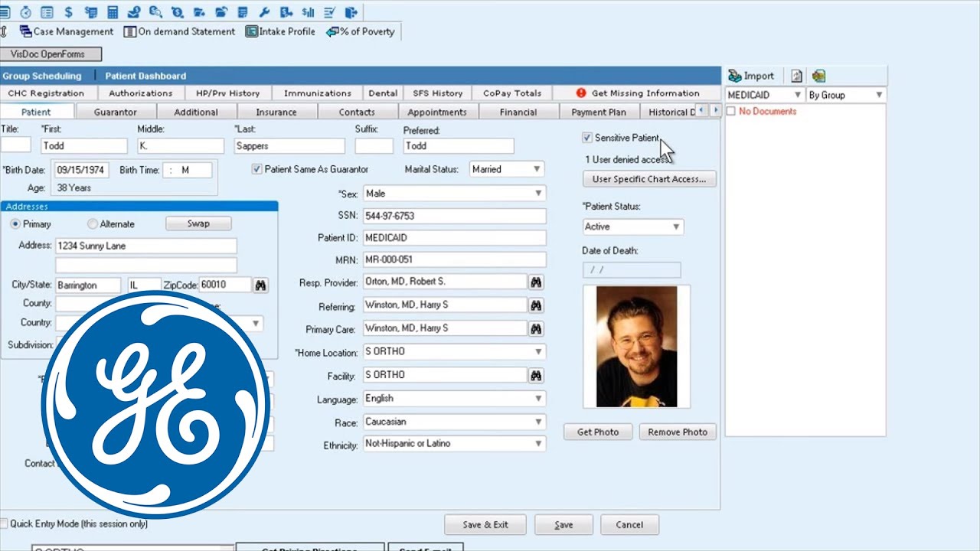The width and height of the screenshot is (980, 551).
Task: Open the Intake Profile toolbar item
Action: (279, 31)
